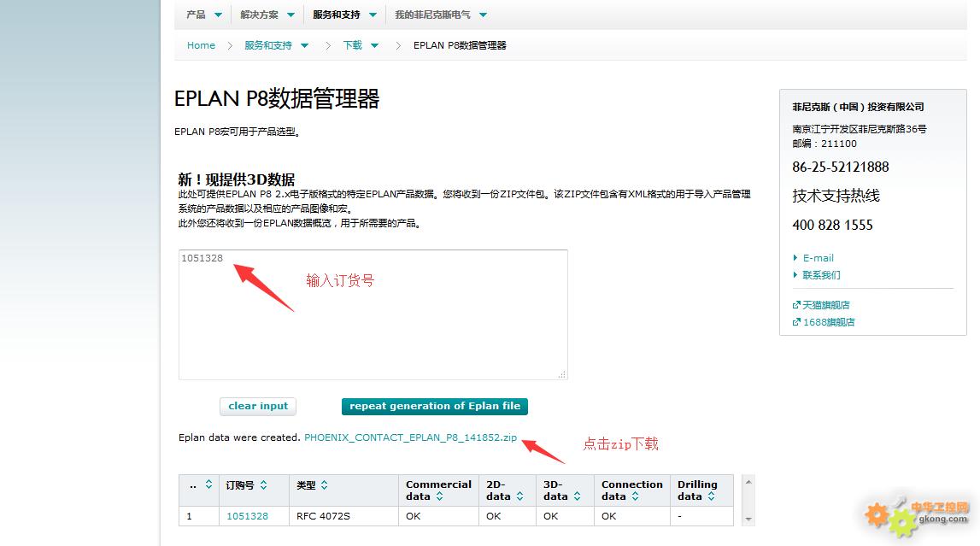Expand the 解决方案 dropdown arrow
The height and width of the screenshot is (546, 980).
click(290, 15)
